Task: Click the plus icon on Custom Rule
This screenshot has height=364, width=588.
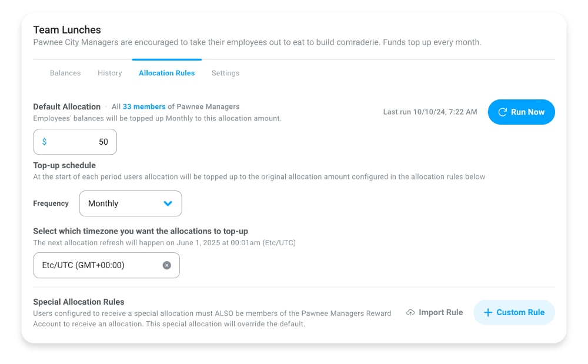Action: [x=489, y=312]
